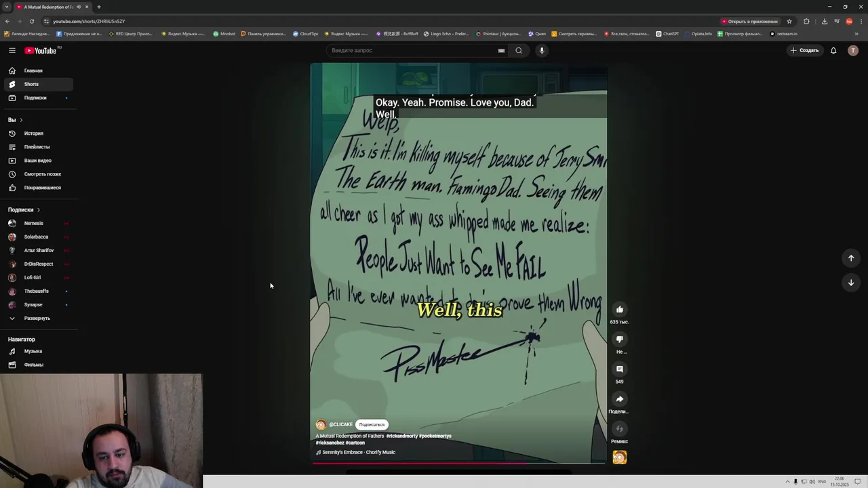
Task: Open browser downloads icon
Action: click(824, 21)
